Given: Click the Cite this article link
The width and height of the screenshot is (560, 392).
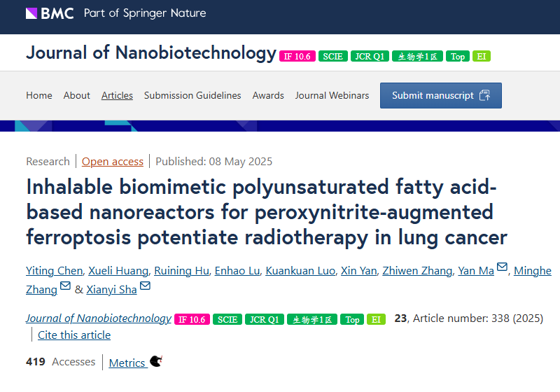Looking at the screenshot, I should click(x=74, y=335).
